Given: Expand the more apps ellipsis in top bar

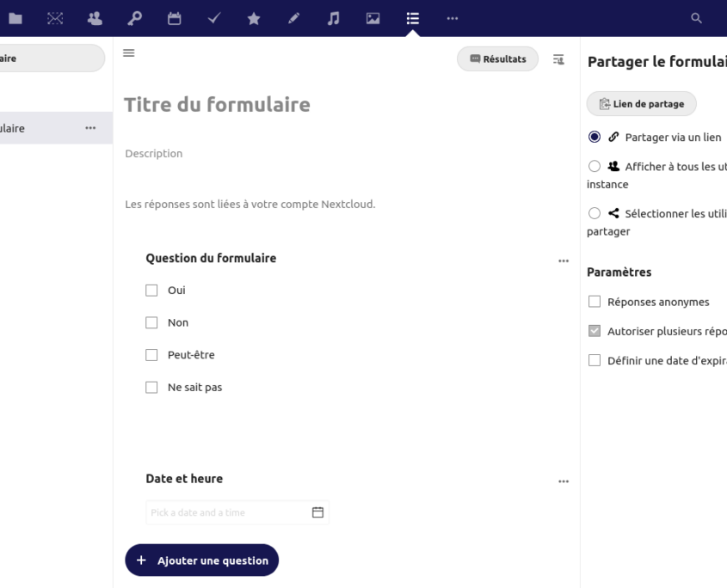Looking at the screenshot, I should coord(452,18).
